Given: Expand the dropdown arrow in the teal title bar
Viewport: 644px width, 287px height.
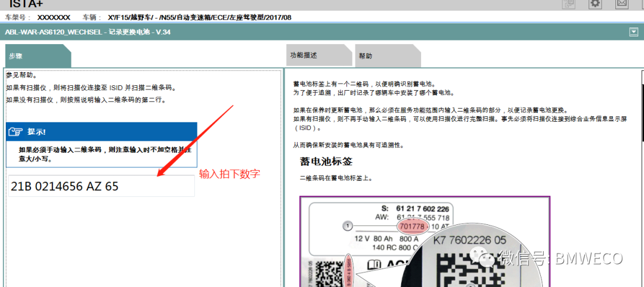Looking at the screenshot, I should click(x=634, y=32).
